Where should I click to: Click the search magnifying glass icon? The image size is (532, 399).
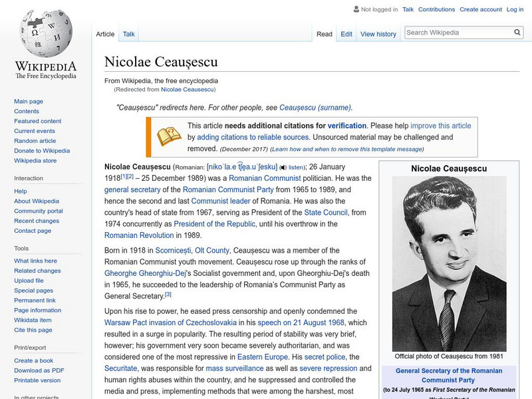(x=517, y=31)
